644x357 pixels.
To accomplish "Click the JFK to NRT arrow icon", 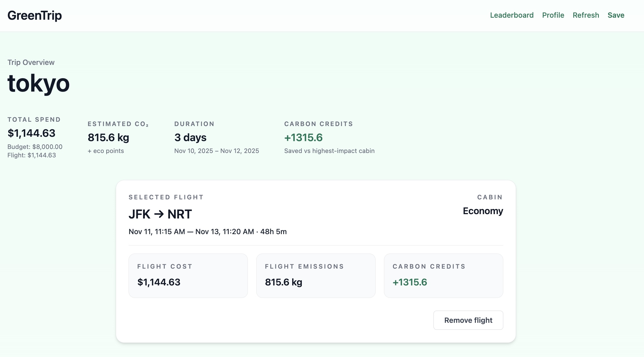I will [159, 214].
